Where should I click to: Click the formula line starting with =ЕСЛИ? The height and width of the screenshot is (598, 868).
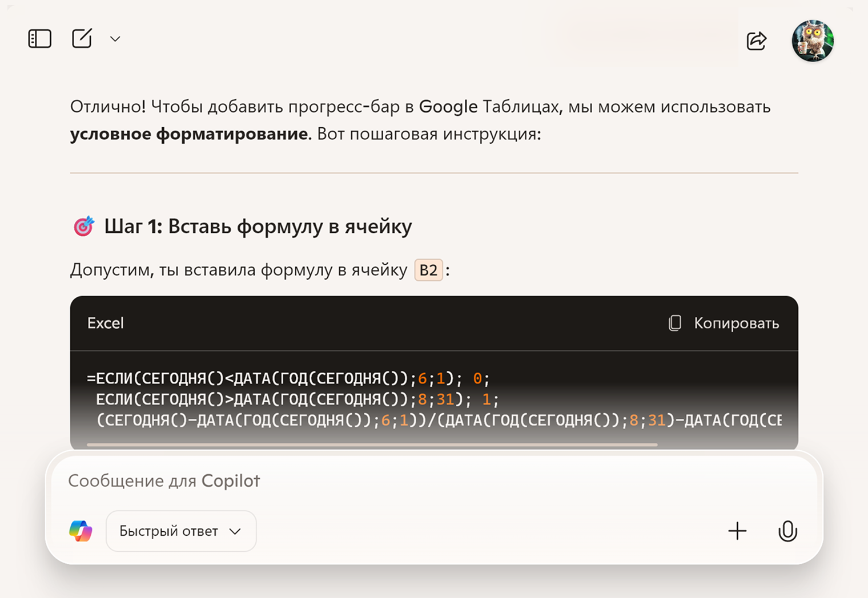[288, 378]
